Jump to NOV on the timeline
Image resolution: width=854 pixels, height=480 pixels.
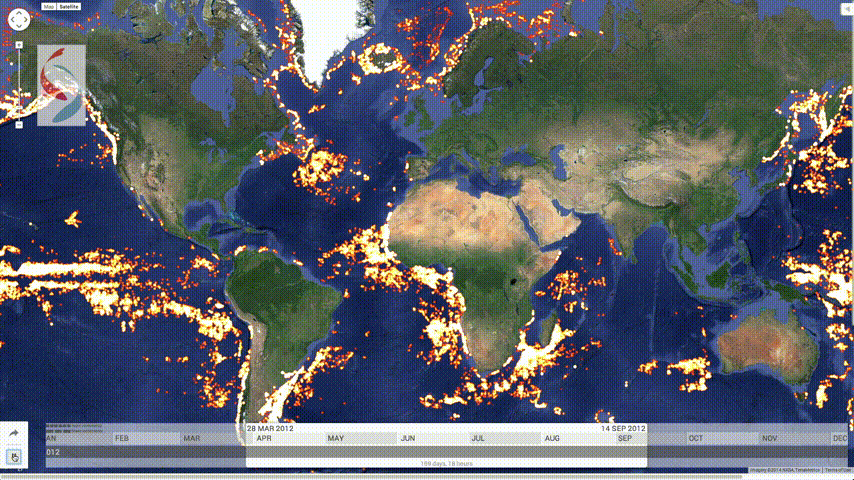[769, 438]
